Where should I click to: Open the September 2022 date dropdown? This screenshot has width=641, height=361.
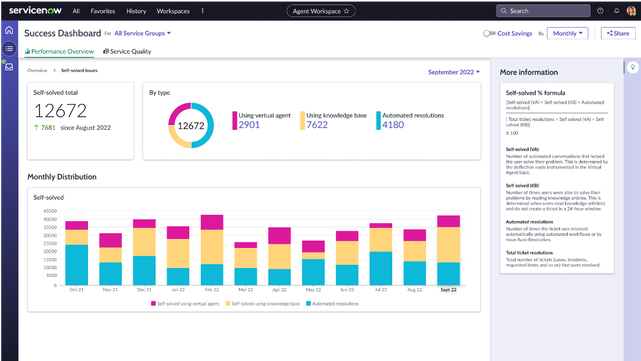454,72
